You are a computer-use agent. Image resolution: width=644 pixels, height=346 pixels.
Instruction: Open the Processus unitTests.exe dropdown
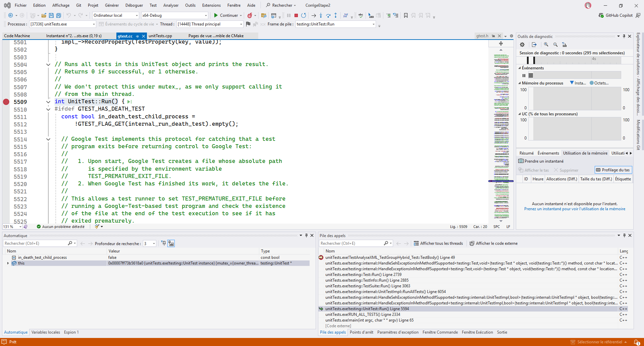[x=63, y=24]
